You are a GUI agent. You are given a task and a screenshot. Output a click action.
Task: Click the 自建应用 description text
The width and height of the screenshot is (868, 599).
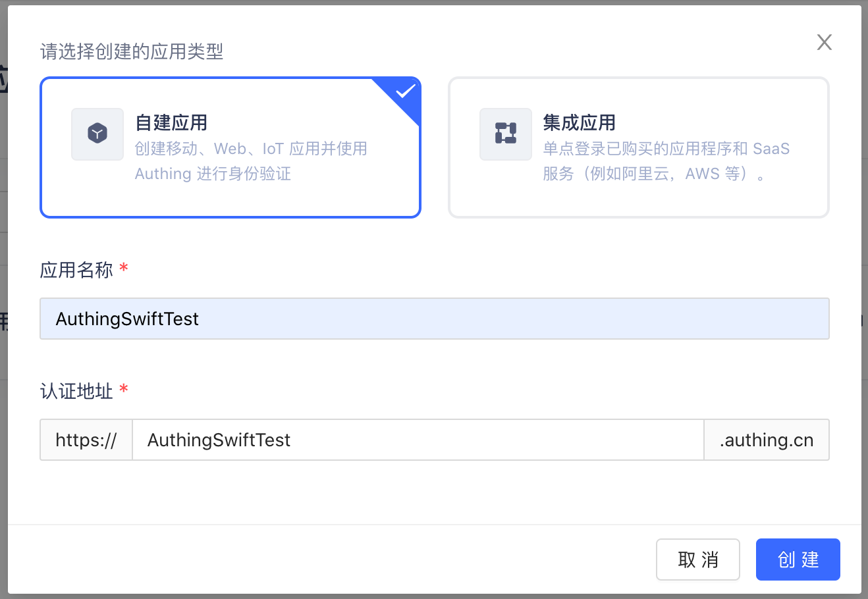coord(251,161)
